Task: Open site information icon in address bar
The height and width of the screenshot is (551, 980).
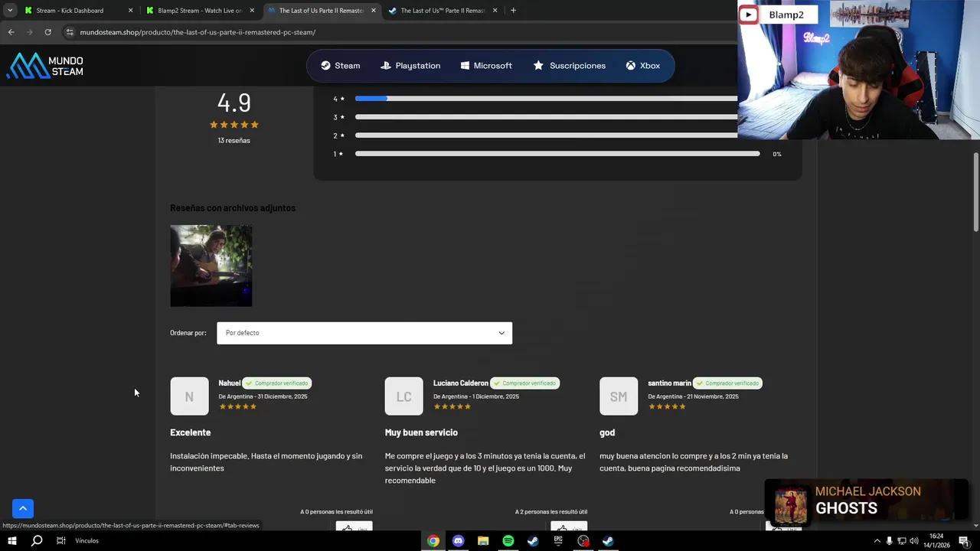Action: point(70,32)
